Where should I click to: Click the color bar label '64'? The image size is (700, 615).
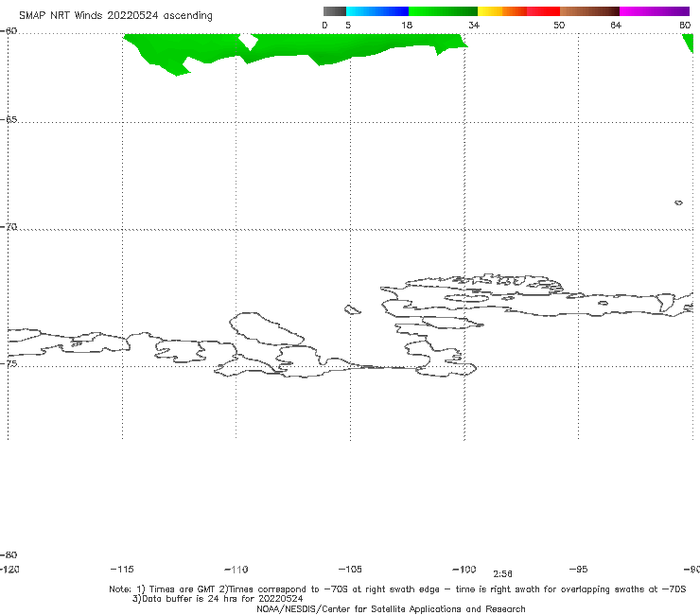click(616, 25)
